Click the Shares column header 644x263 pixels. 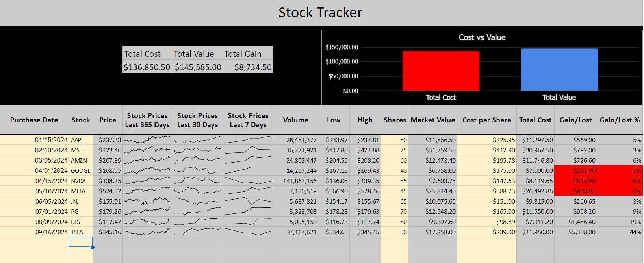click(x=395, y=120)
